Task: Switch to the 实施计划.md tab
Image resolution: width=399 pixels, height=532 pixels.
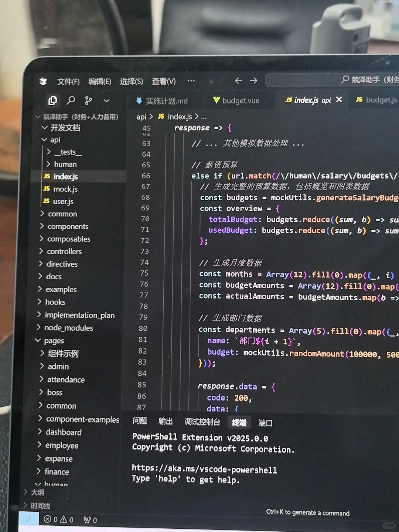Action: click(x=162, y=101)
